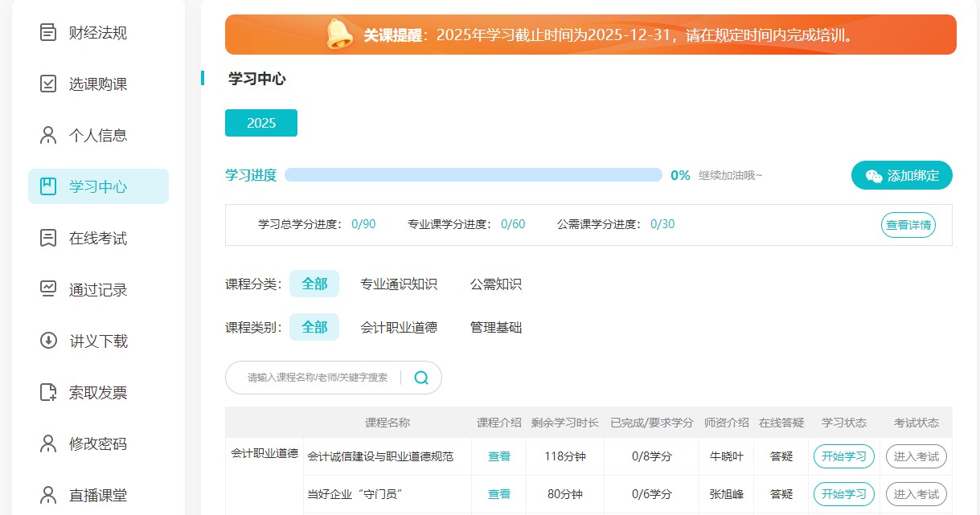Image resolution: width=980 pixels, height=515 pixels.
Task: Open 查看详情 to view credit details
Action: pos(908,225)
